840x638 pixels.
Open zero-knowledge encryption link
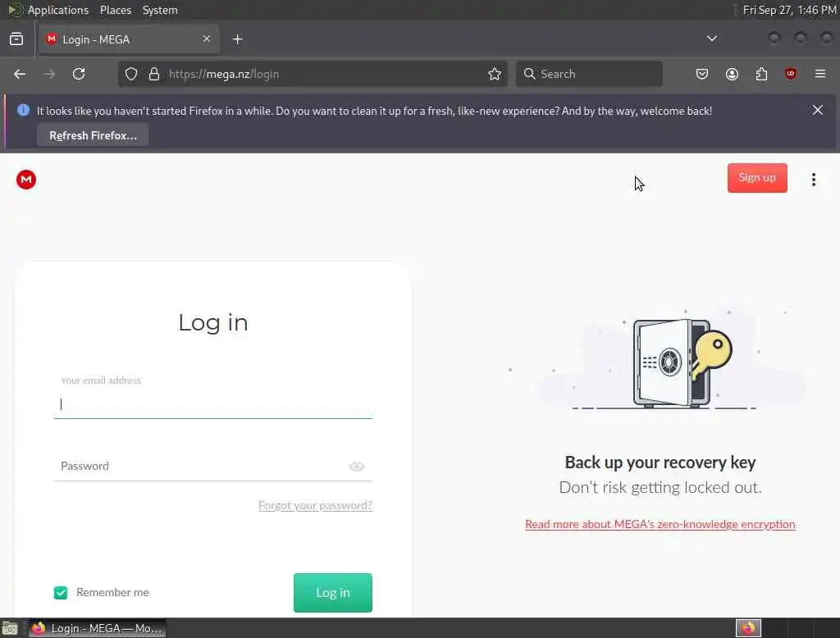[x=660, y=524]
